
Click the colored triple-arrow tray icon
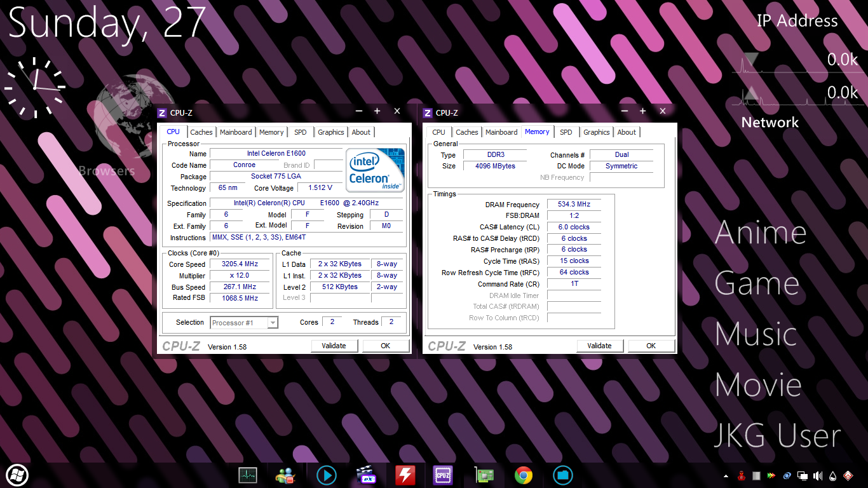point(771,475)
